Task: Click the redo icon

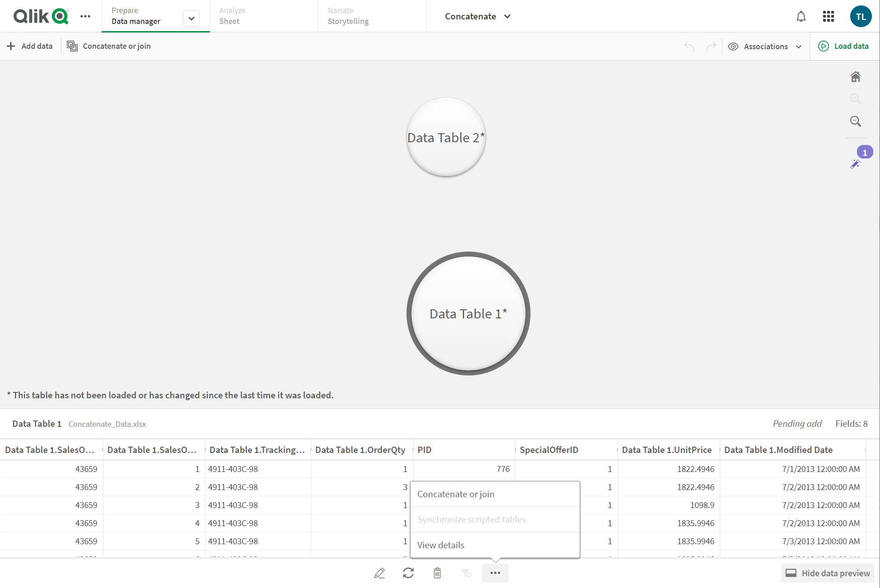Action: coord(711,46)
